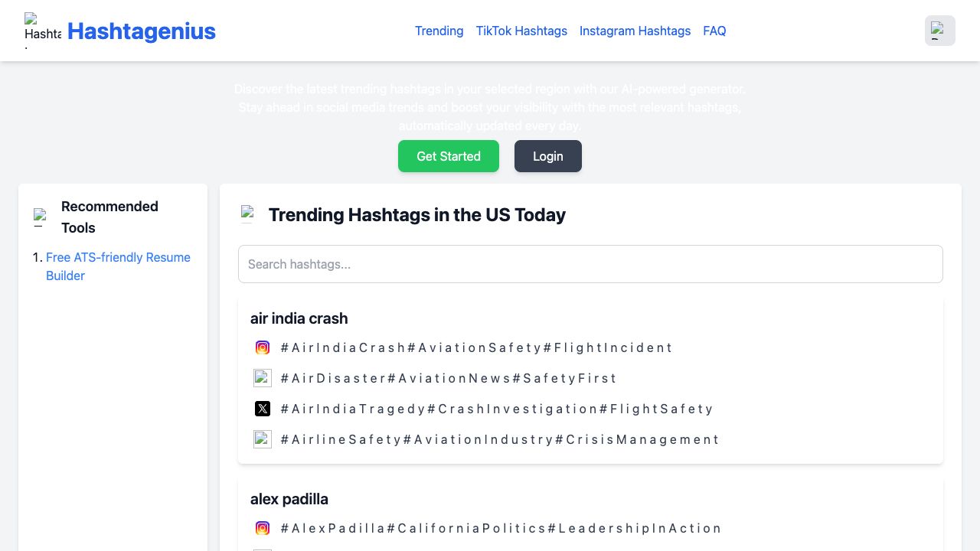
Task: Click the Instagram icon under air india crash
Action: coord(263,347)
